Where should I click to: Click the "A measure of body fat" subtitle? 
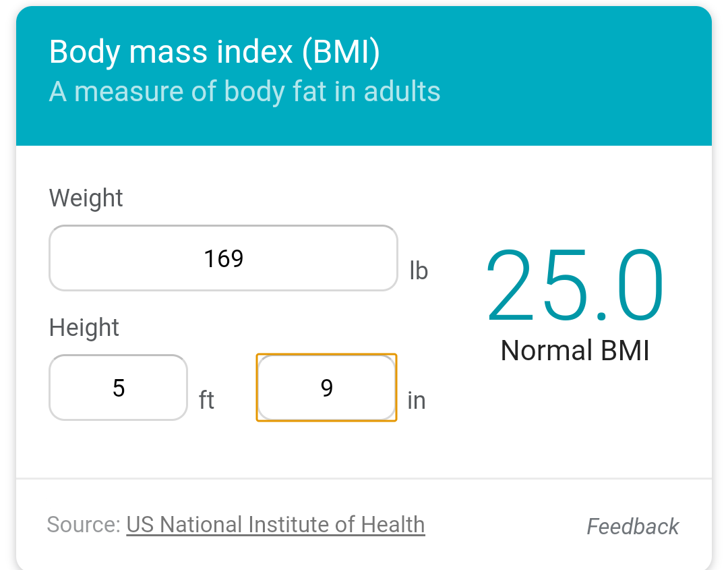[245, 92]
